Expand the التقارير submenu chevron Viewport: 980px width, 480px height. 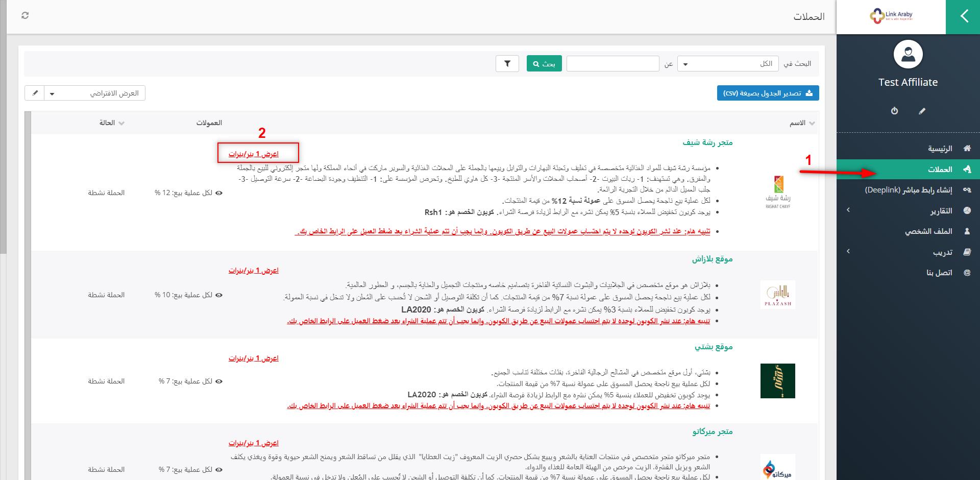[848, 210]
